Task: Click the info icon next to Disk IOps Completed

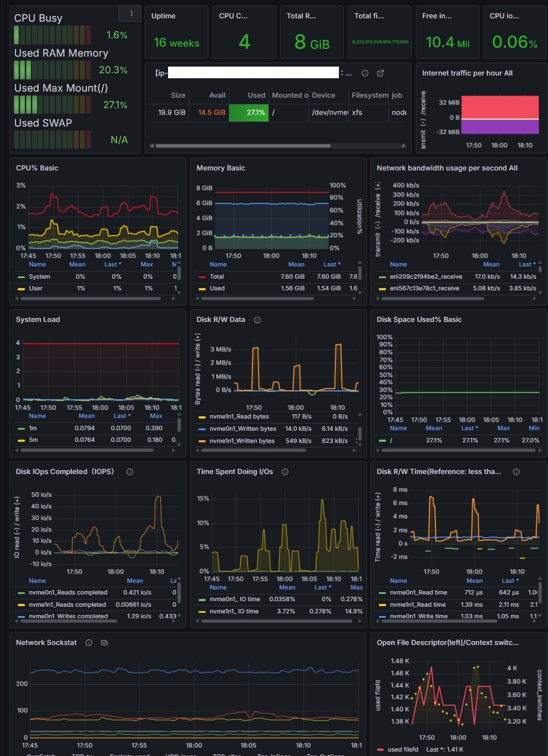Action: pos(130,472)
